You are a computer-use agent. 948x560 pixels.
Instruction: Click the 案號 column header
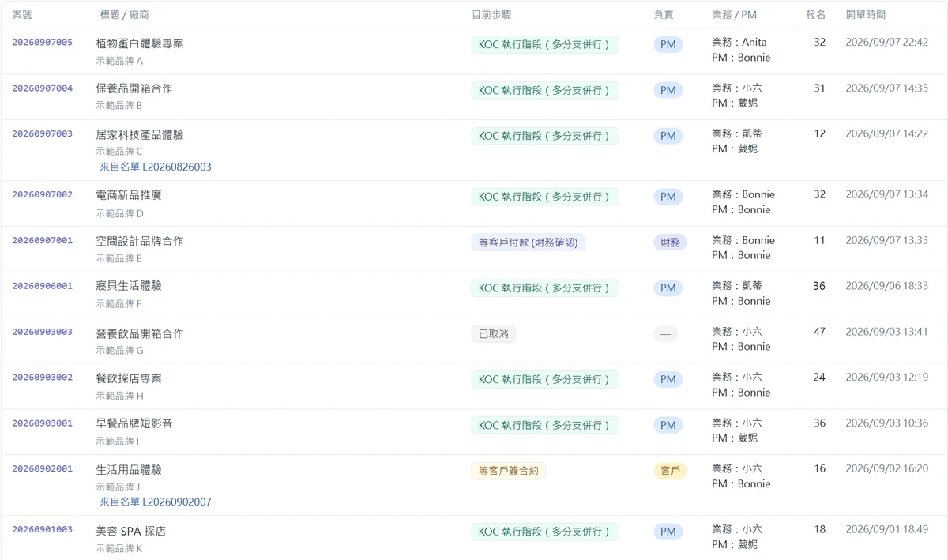point(22,15)
